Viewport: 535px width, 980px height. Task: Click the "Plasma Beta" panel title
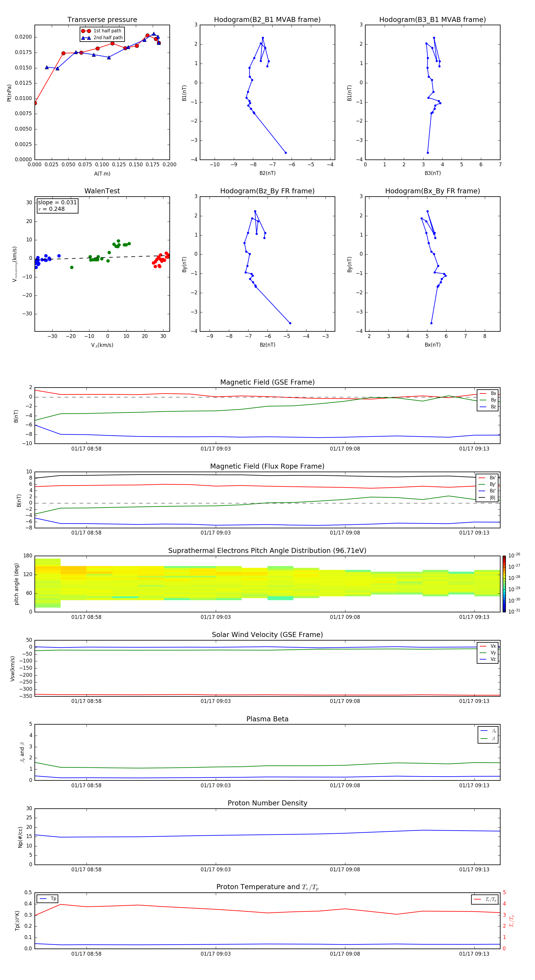pos(267,719)
